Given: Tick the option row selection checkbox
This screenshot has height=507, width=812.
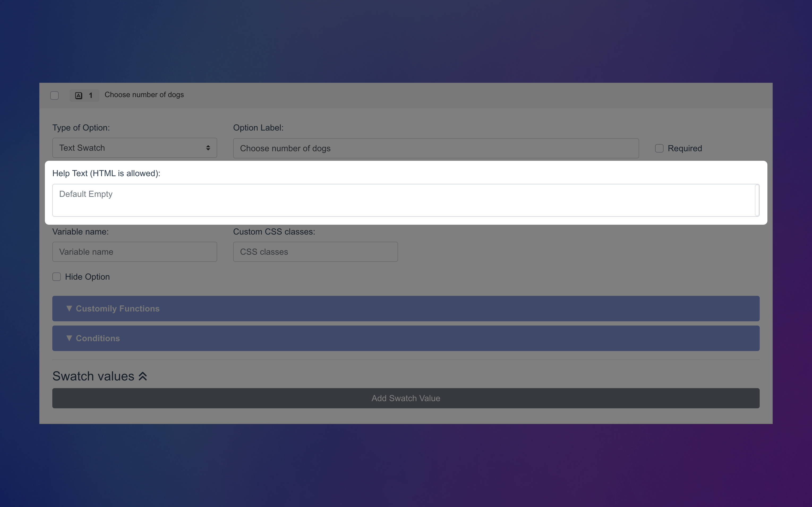Looking at the screenshot, I should [x=54, y=96].
